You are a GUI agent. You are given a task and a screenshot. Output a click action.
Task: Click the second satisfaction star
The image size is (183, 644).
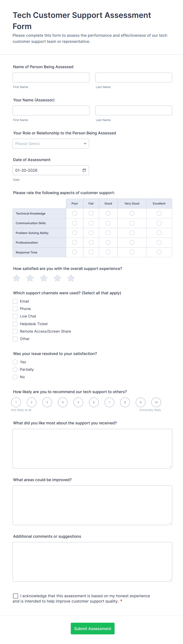point(30,278)
